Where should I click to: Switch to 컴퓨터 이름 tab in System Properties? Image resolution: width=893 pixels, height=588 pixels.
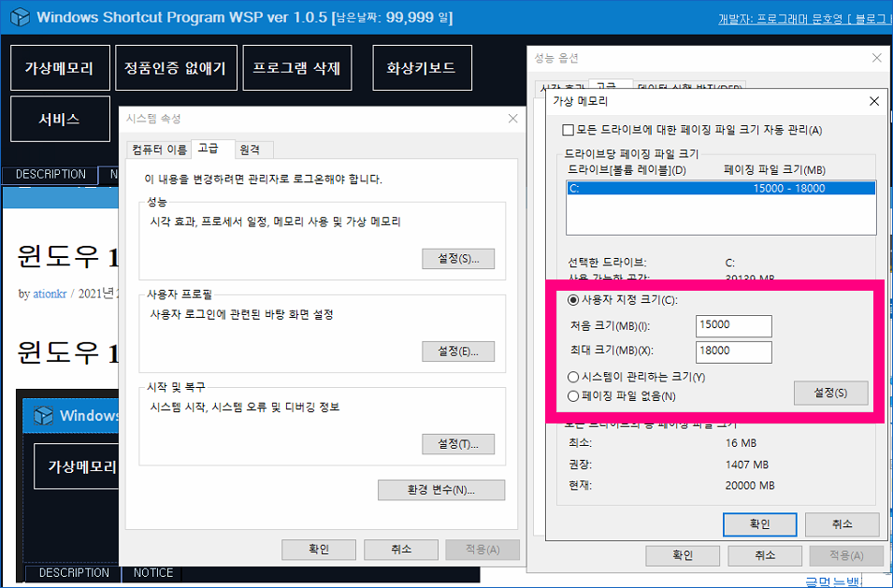(159, 150)
